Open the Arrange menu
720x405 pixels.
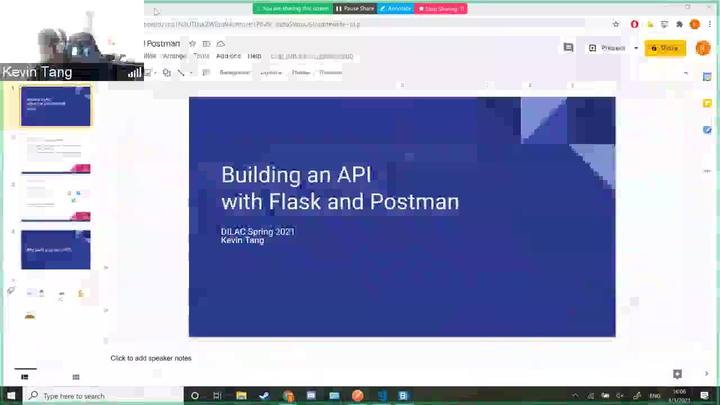coord(174,56)
